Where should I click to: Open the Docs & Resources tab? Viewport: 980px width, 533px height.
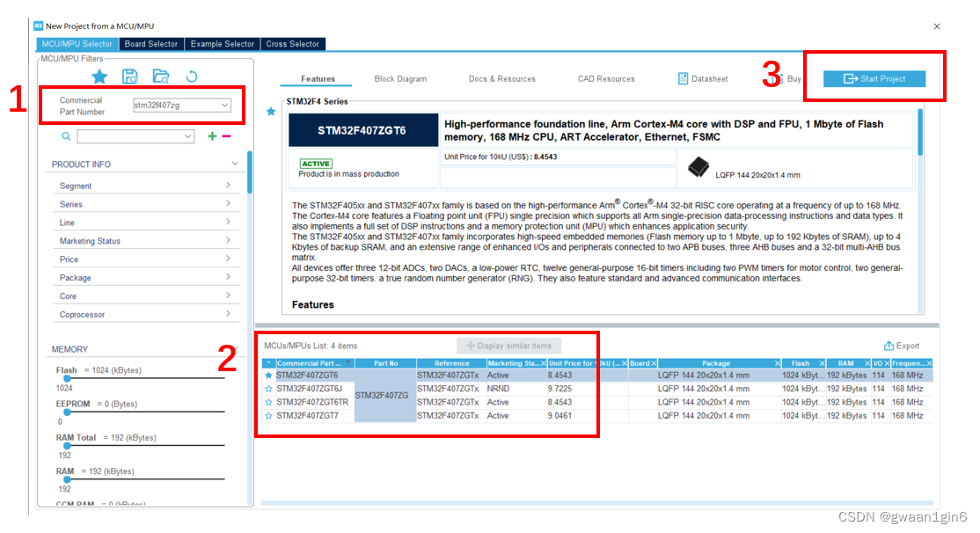click(x=501, y=79)
